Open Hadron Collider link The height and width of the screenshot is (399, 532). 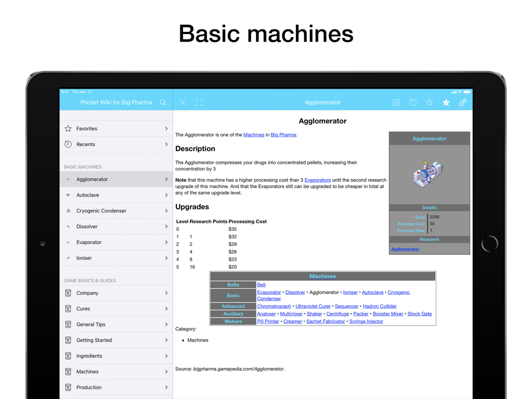380,306
